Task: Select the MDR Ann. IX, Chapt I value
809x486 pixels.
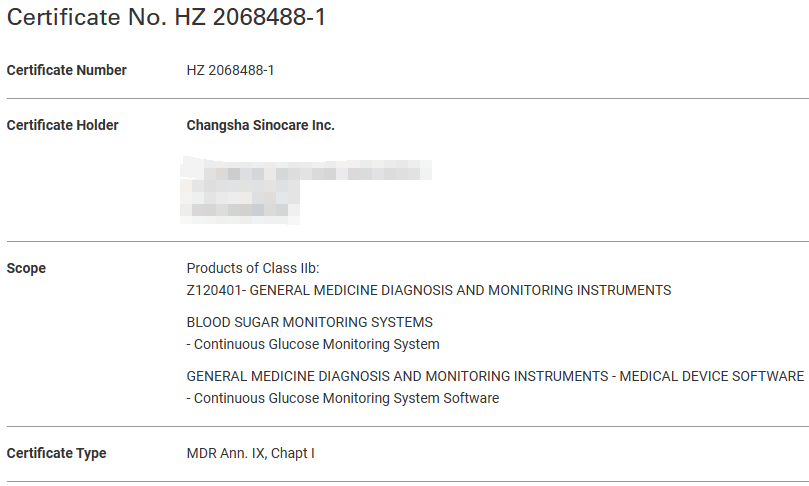Action: [x=250, y=453]
